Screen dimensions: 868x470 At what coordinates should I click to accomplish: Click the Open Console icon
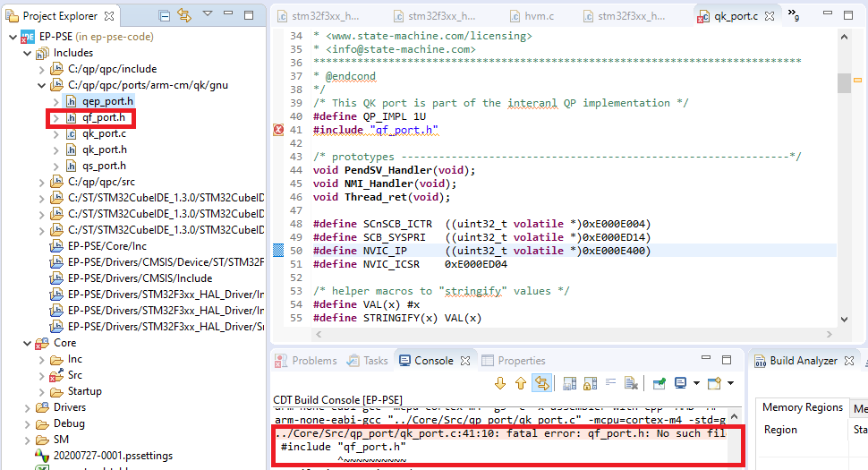click(x=715, y=383)
